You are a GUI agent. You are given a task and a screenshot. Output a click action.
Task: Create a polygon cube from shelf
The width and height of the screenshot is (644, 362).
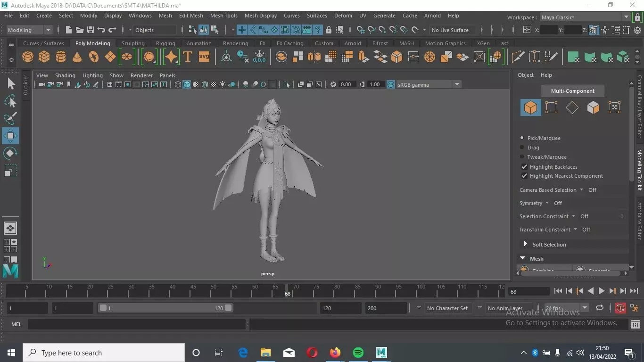44,57
